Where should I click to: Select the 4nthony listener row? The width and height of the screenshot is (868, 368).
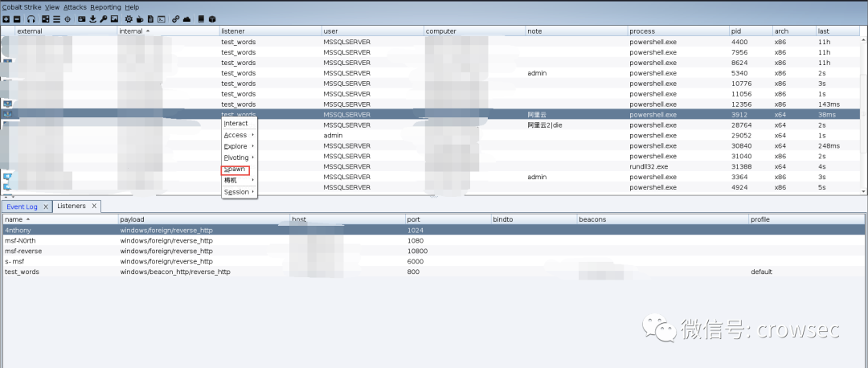coord(433,231)
